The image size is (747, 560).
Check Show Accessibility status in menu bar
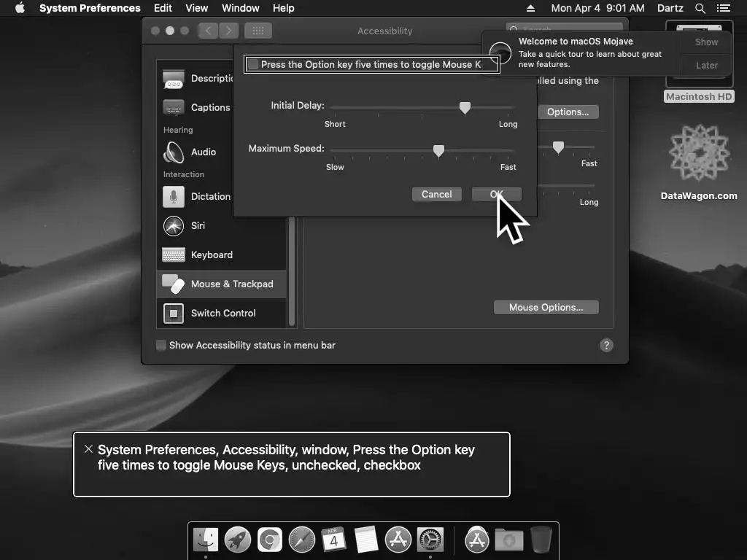[161, 345]
